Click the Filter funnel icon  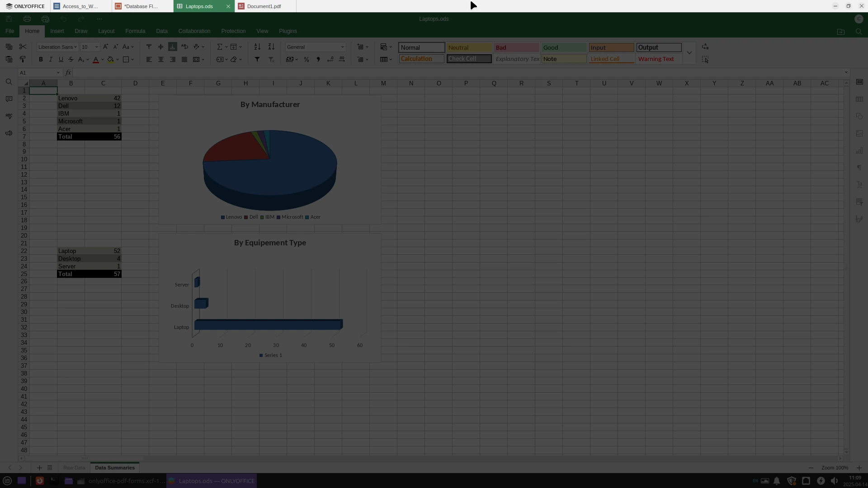pyautogui.click(x=257, y=60)
